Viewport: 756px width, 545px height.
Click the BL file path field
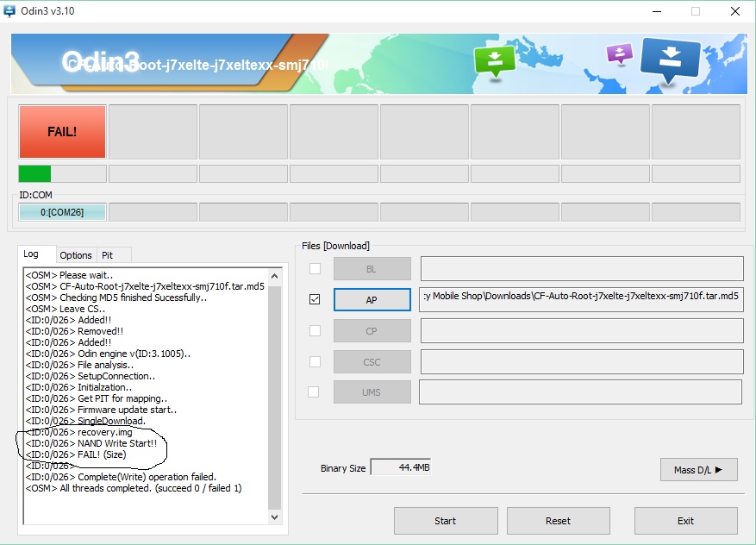582,269
